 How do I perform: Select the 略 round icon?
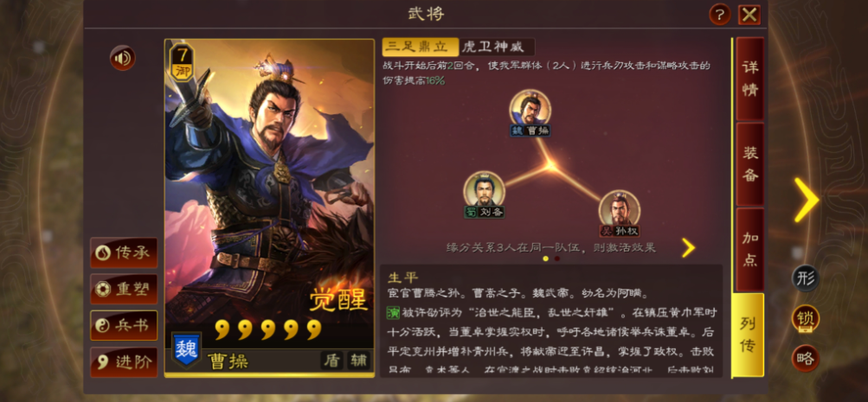[805, 358]
